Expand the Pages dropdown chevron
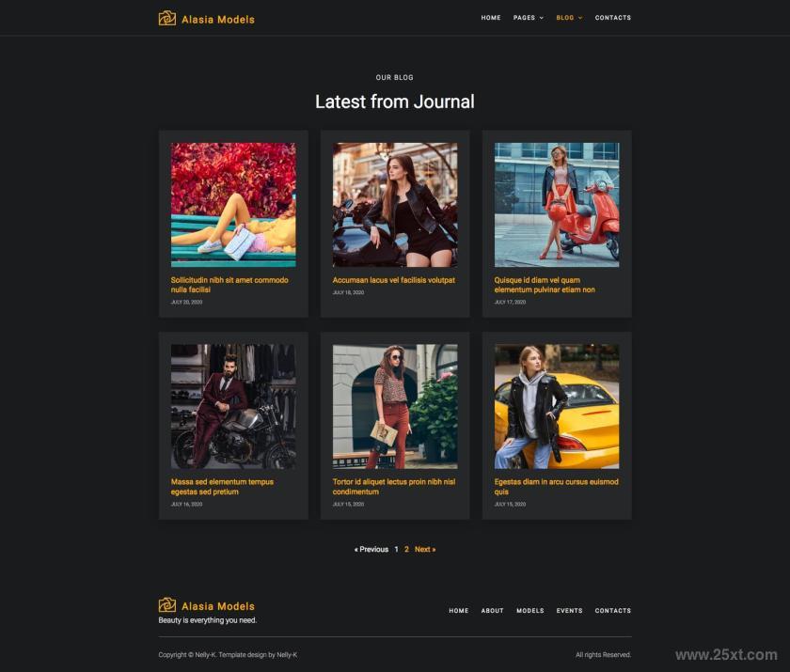 (542, 18)
